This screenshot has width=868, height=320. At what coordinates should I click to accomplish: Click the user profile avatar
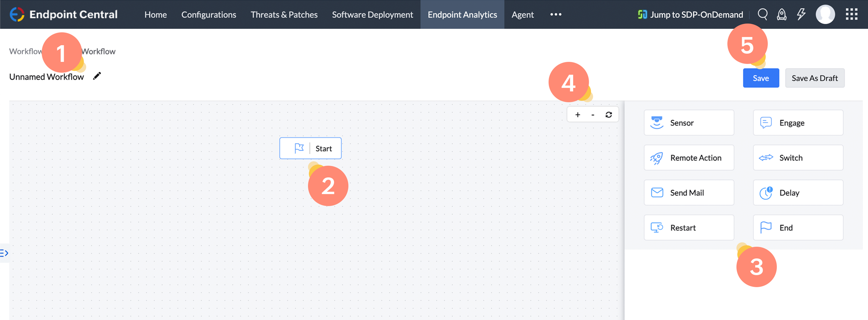[x=825, y=15]
